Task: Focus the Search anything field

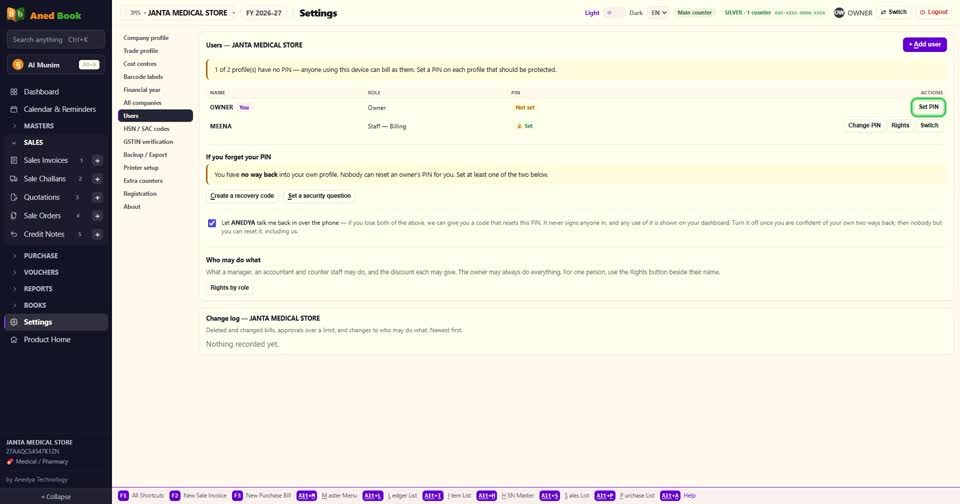Action: click(x=56, y=39)
